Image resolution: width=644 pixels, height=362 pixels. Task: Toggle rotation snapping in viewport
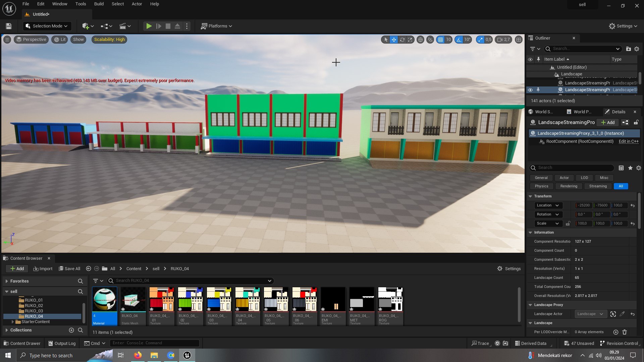[x=459, y=40]
